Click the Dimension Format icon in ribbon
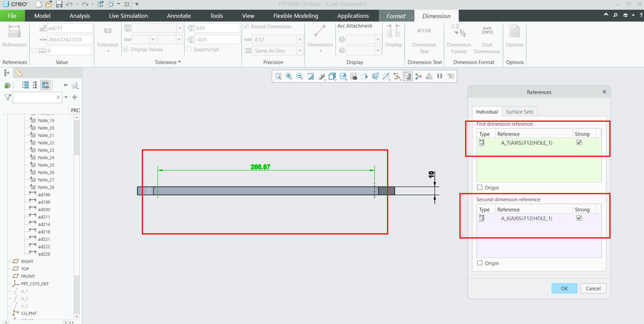 (458, 32)
